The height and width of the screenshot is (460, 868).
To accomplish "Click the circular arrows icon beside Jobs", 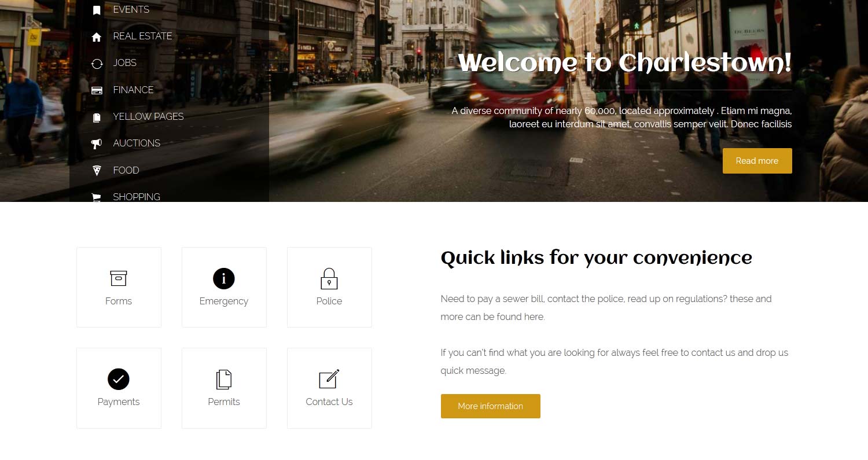I will [x=97, y=64].
